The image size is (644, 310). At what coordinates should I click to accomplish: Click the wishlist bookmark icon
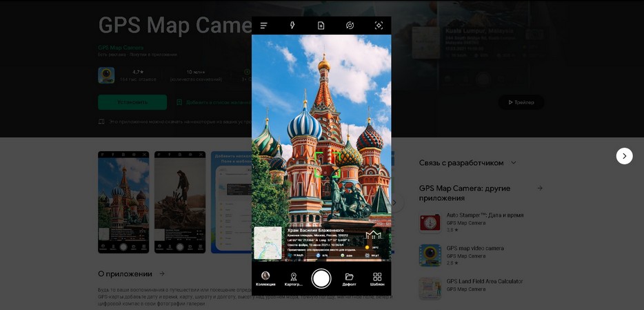[179, 102]
